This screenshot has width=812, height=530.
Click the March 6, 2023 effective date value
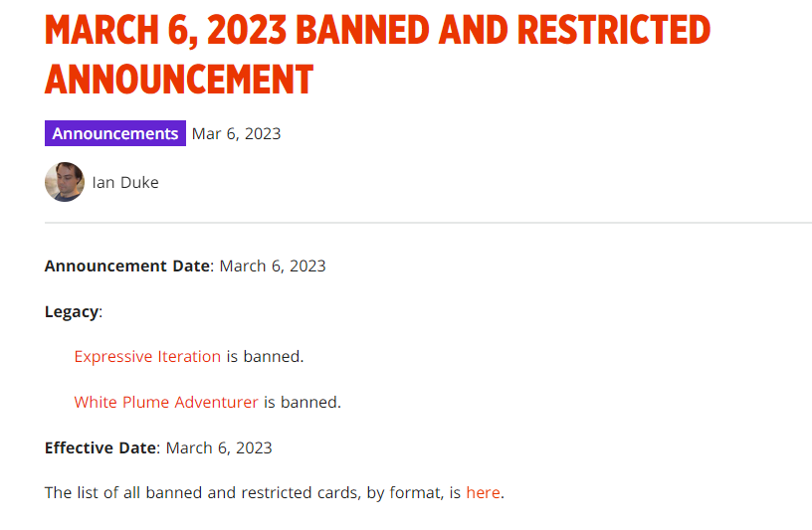pyautogui.click(x=219, y=447)
